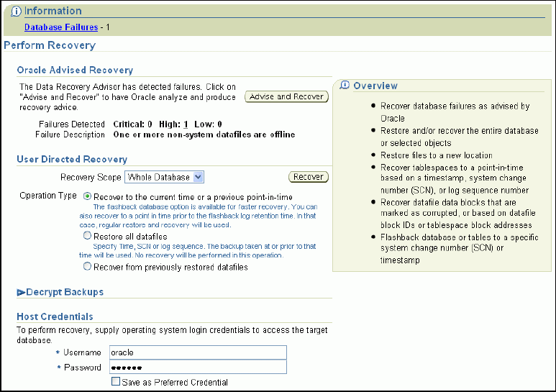
Task: Click the Perform Recovery heading
Action: click(50, 45)
